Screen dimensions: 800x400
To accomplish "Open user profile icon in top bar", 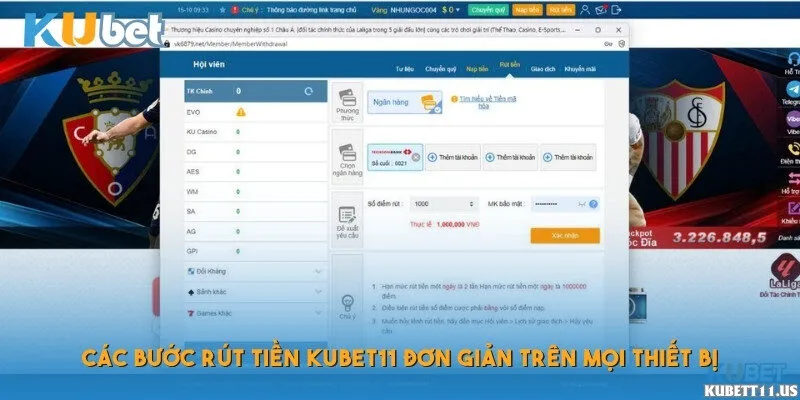I will coord(585,10).
